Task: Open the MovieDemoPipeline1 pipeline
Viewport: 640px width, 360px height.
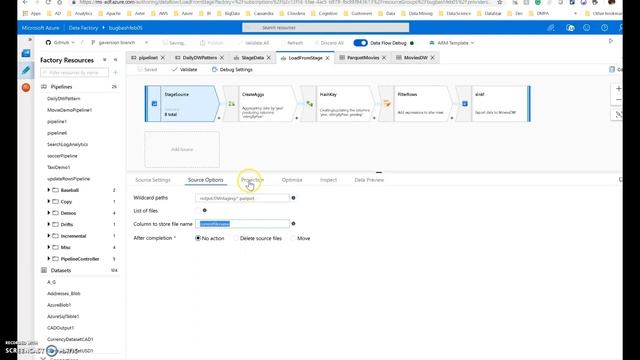Action: click(69, 110)
